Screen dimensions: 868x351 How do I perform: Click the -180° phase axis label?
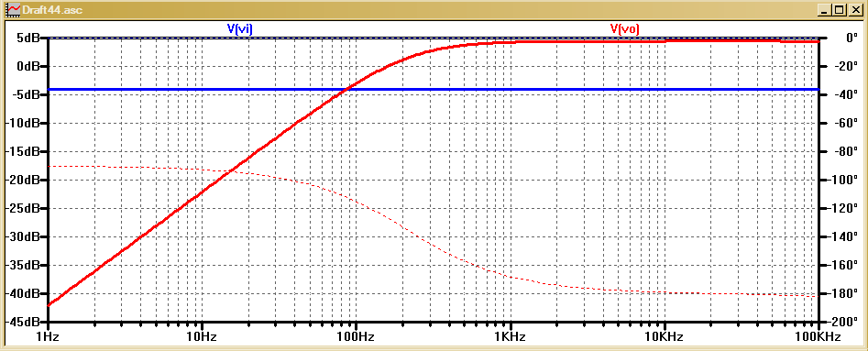pyautogui.click(x=843, y=294)
